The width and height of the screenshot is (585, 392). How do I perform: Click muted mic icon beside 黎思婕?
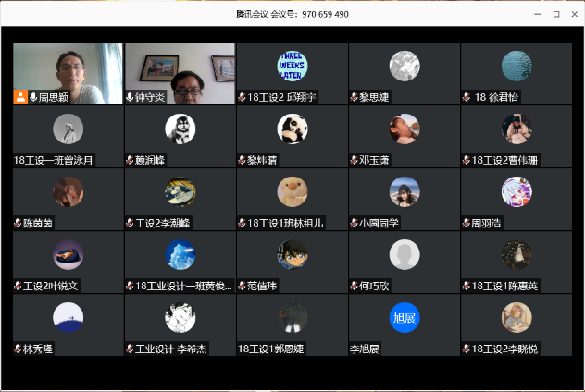[355, 97]
